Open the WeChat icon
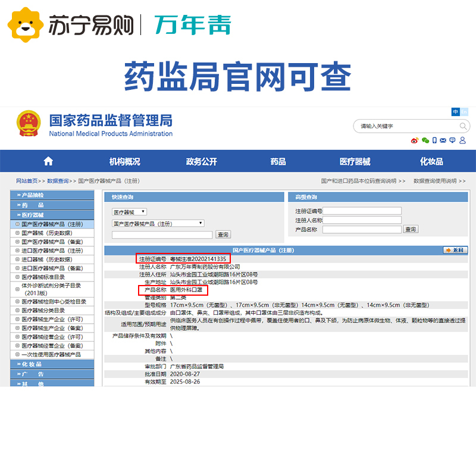 (425, 140)
